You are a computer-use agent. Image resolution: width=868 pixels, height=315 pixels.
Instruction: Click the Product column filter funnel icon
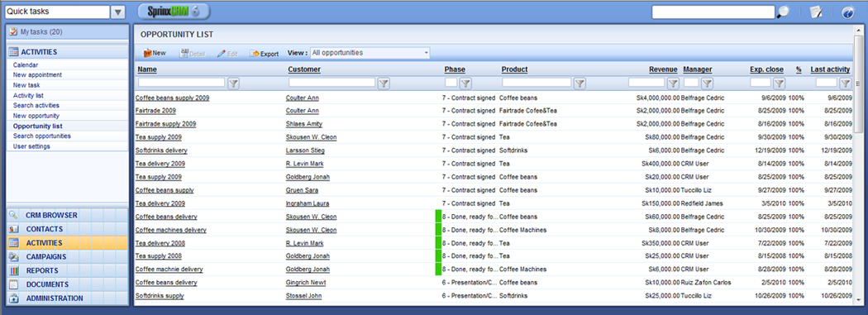click(579, 83)
